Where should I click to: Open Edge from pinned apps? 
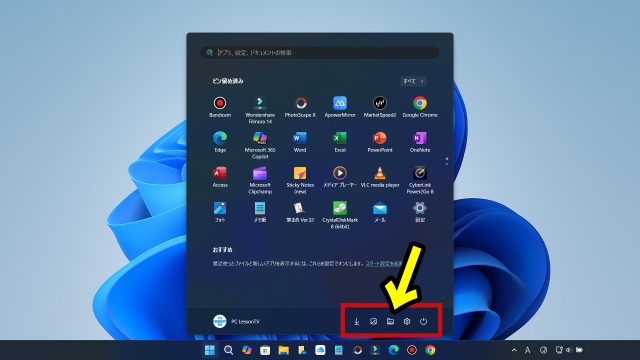(x=220, y=142)
